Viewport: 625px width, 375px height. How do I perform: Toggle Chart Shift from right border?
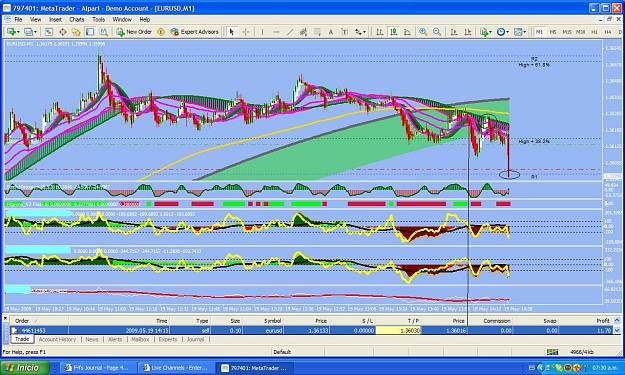pyautogui.click(x=468, y=32)
